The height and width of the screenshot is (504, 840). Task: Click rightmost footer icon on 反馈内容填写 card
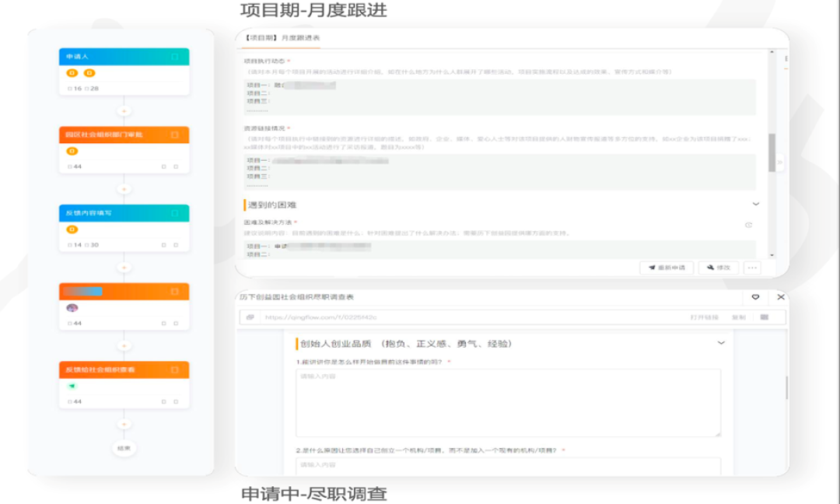point(176,245)
